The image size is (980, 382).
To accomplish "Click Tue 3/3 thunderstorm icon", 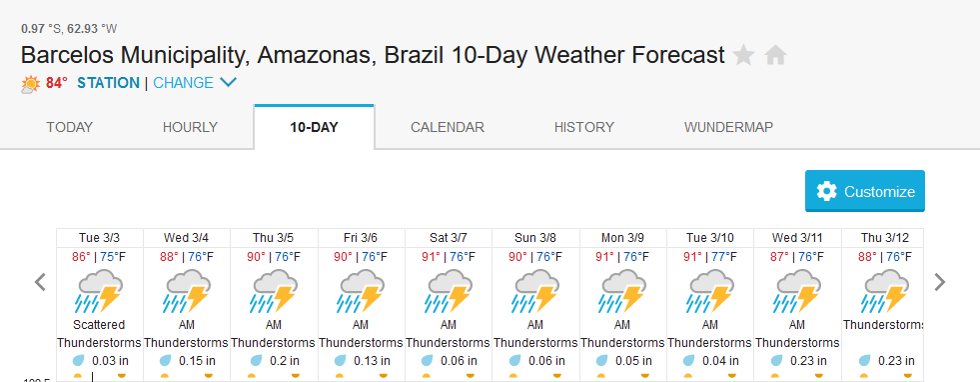I will [x=100, y=291].
